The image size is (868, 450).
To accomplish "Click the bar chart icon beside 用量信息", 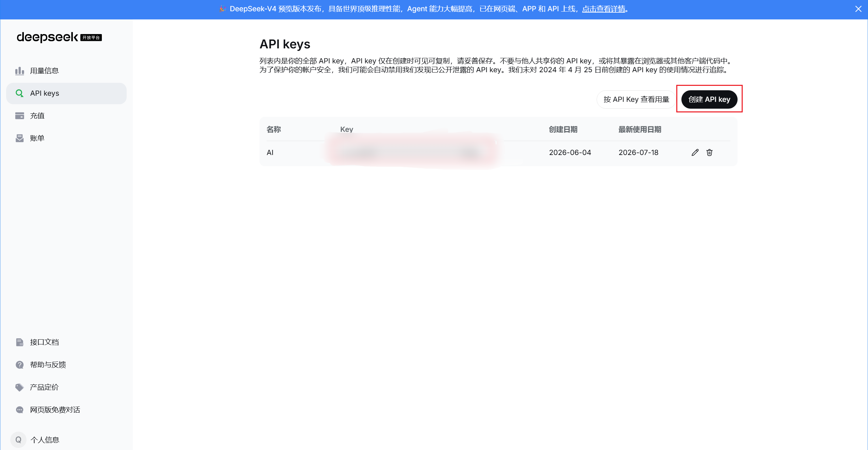I will 19,71.
